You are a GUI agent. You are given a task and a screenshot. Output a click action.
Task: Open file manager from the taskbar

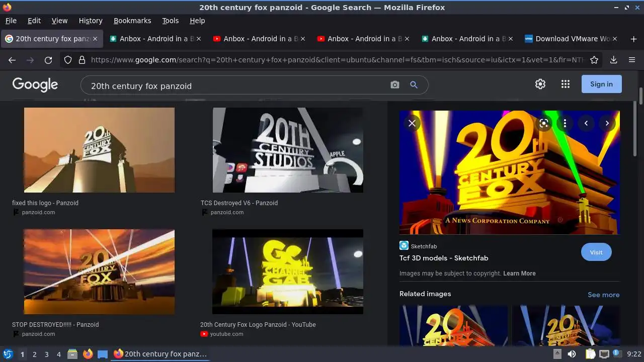72,354
